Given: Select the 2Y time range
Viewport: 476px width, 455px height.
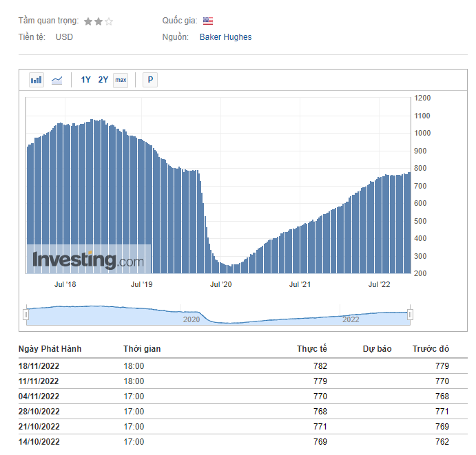Looking at the screenshot, I should [x=103, y=80].
